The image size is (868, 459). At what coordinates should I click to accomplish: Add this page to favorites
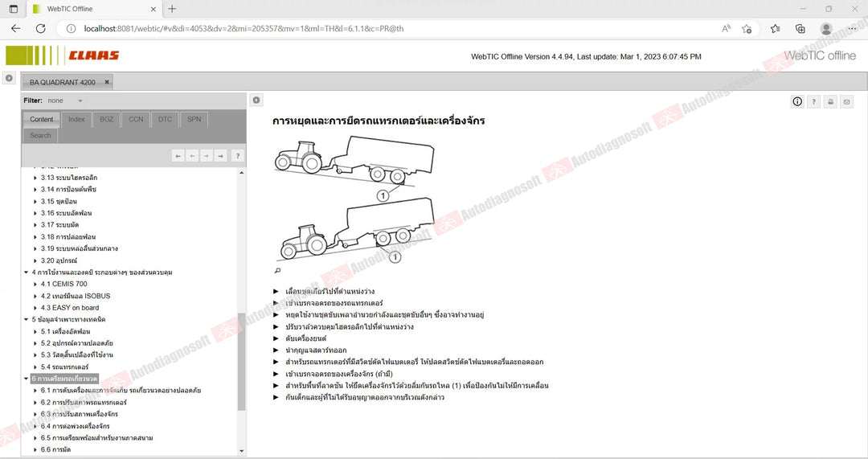[747, 28]
